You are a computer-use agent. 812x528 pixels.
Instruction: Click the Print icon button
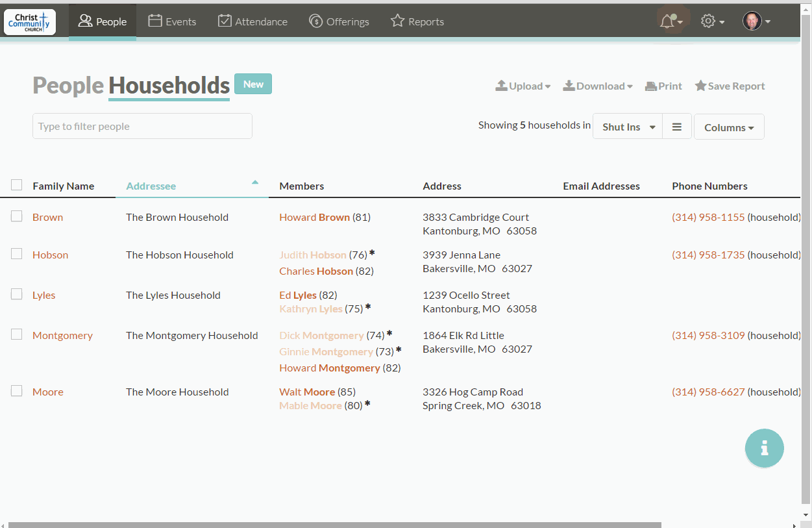(x=663, y=86)
